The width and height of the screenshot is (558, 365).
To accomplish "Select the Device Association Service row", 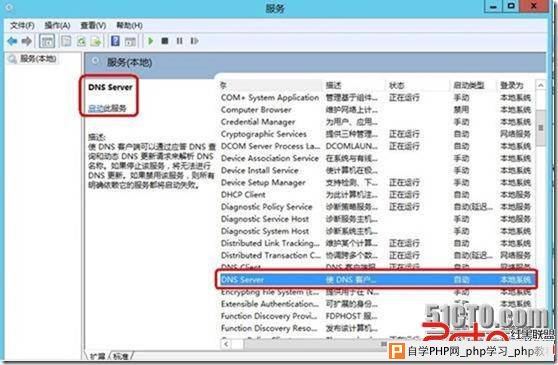I will click(x=376, y=158).
